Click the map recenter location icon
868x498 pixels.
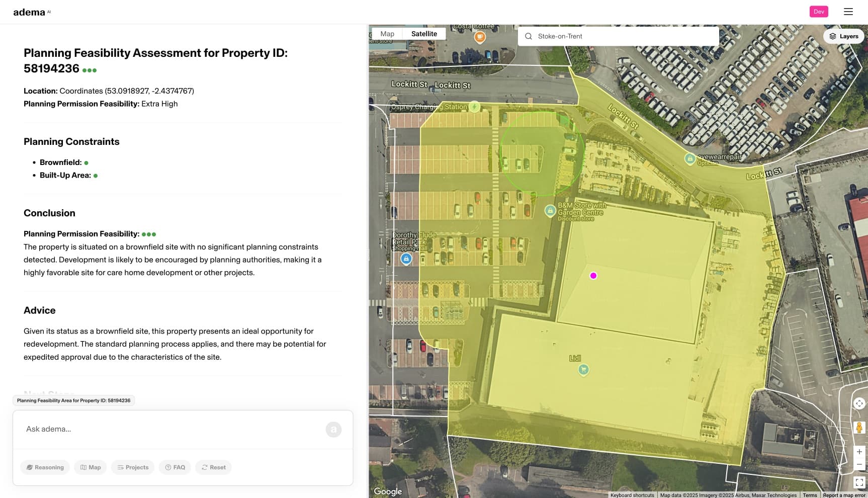point(859,403)
